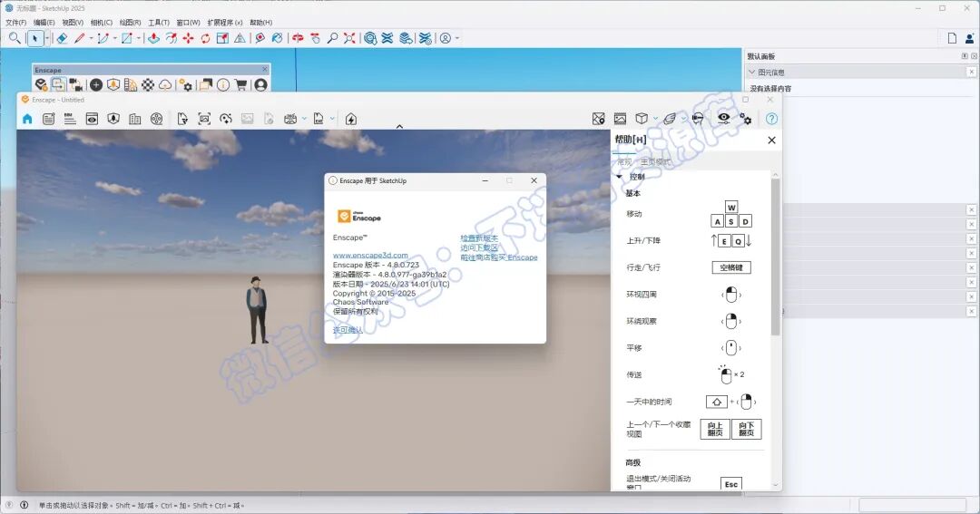Toggle Enscape VR headset mode
Image resolution: width=980 pixels, height=514 pixels.
tap(698, 119)
